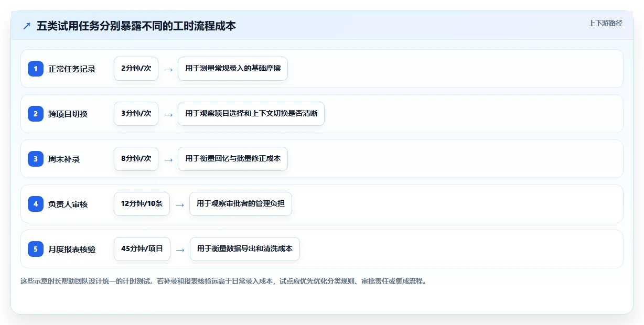
Task: Click the 正常任务记录 label
Action: pyautogui.click(x=72, y=69)
